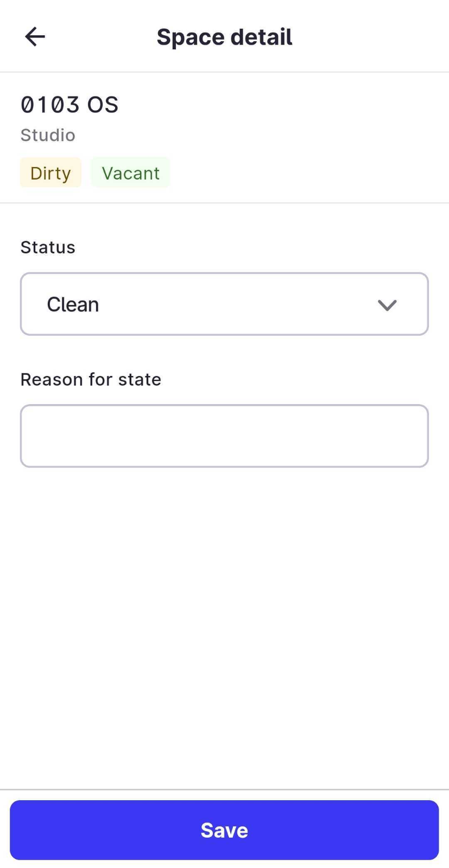
Task: Tap the back navigation icon beside Space detail
Action: pyautogui.click(x=34, y=36)
